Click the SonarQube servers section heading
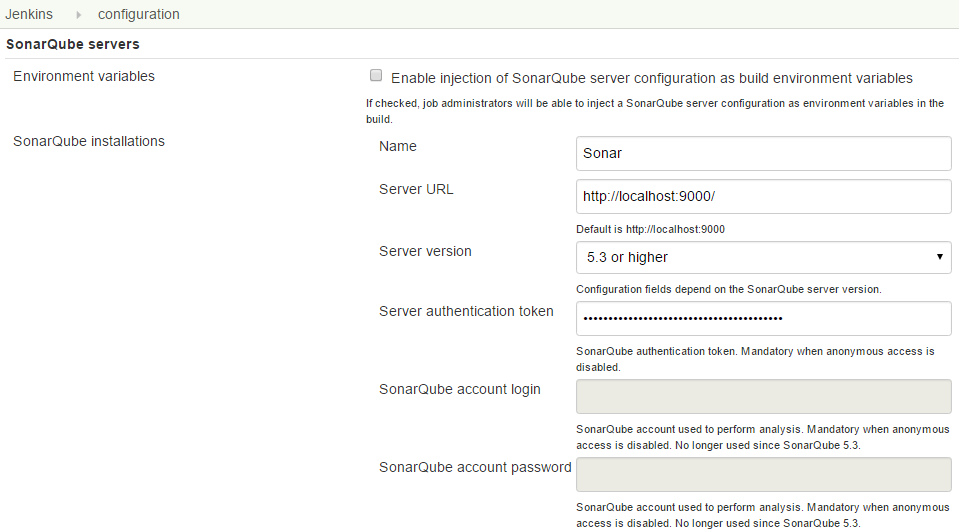The height and width of the screenshot is (531, 959). (x=73, y=44)
